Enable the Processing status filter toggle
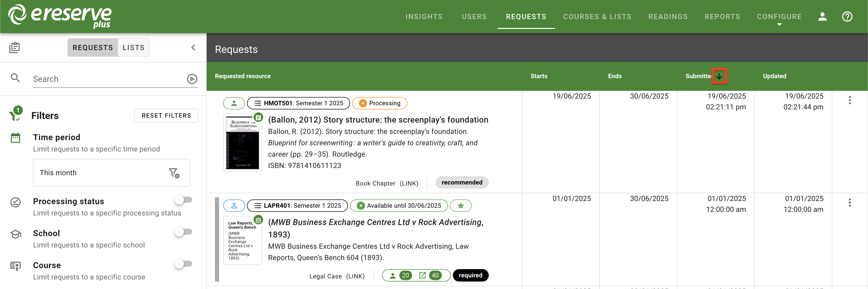This screenshot has height=289, width=868. coord(184,199)
